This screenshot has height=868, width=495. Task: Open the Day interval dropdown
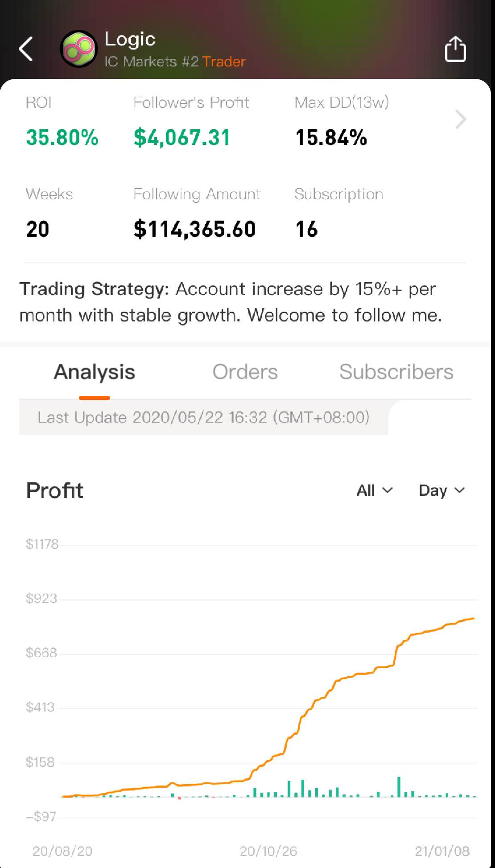point(441,490)
